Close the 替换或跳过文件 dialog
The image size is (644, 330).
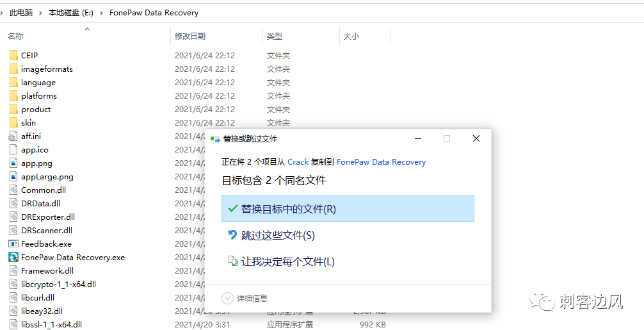[476, 139]
